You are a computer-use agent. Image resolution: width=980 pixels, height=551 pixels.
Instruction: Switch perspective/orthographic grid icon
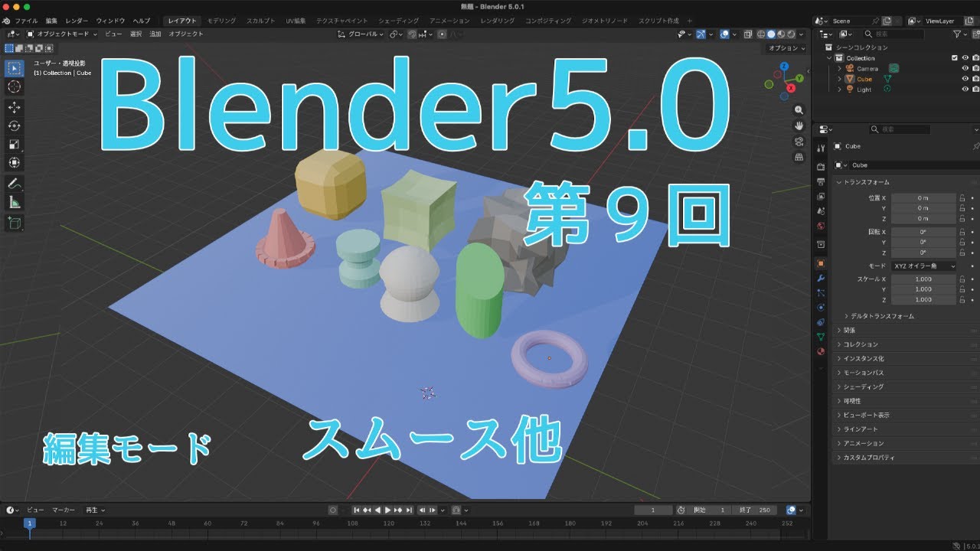(799, 157)
